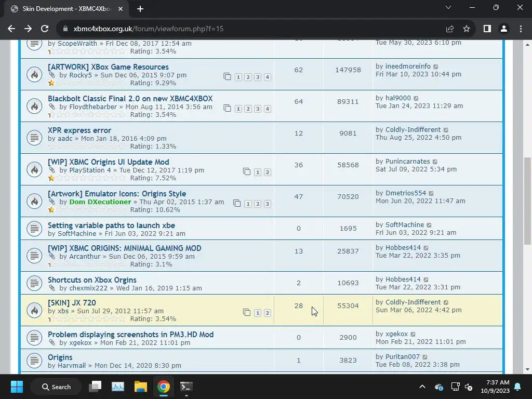This screenshot has width=532, height=399.
Task: Open Setting variable paths to launch xbe
Action: (111, 225)
